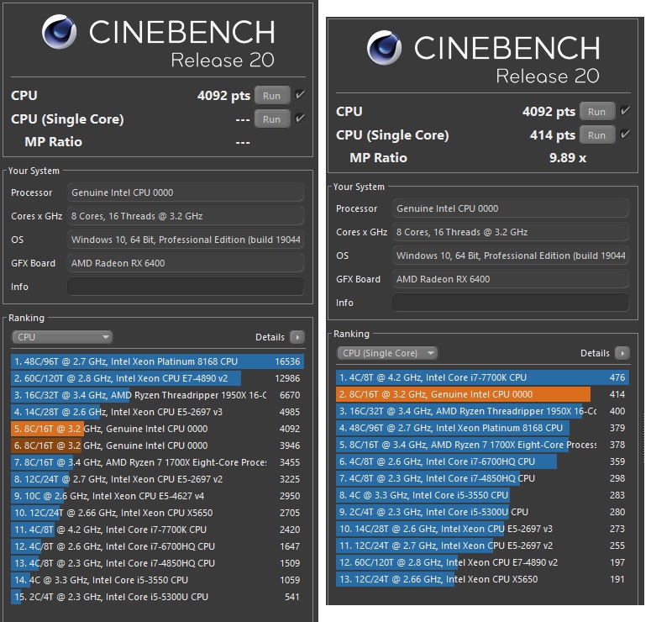This screenshot has height=622, width=672.
Task: Select the i7-4850HQ row scoring 298
Action: pos(482,478)
